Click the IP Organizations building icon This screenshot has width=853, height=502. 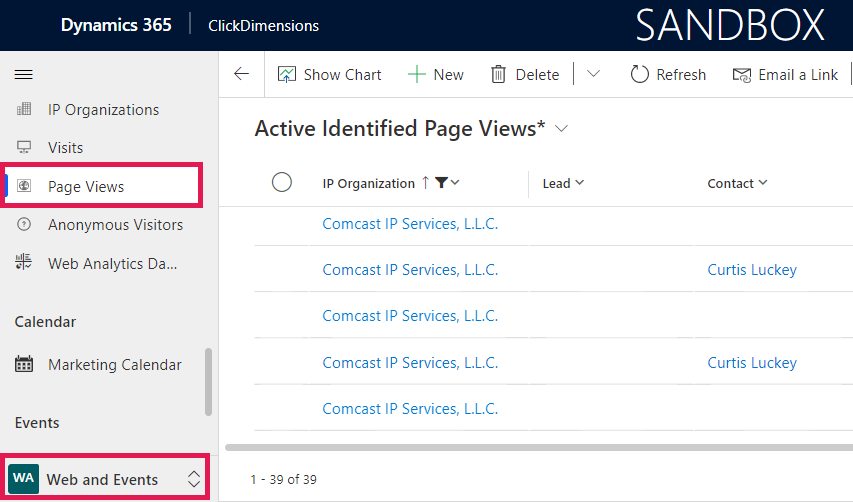point(24,109)
